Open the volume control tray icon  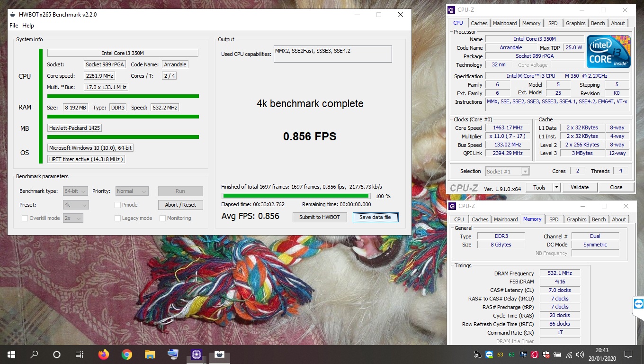581,355
